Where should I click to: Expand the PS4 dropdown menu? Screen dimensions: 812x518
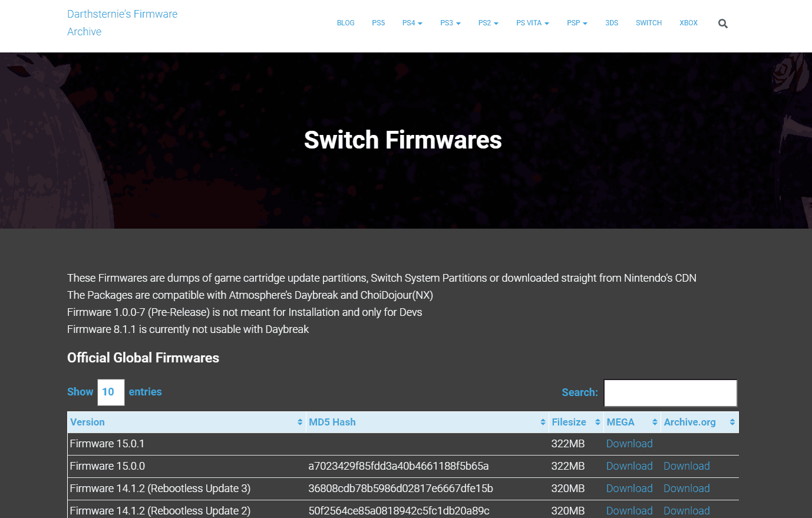click(412, 23)
